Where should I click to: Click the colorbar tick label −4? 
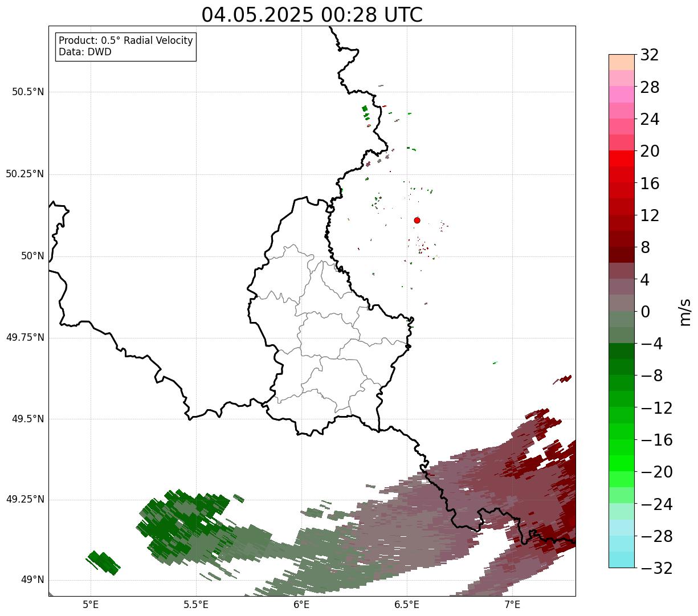651,344
